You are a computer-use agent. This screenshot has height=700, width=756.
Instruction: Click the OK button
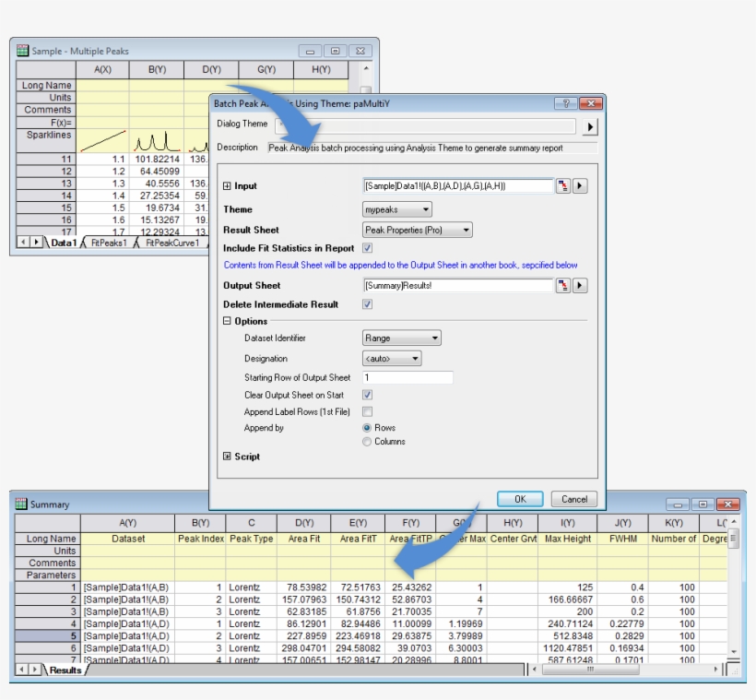click(520, 499)
